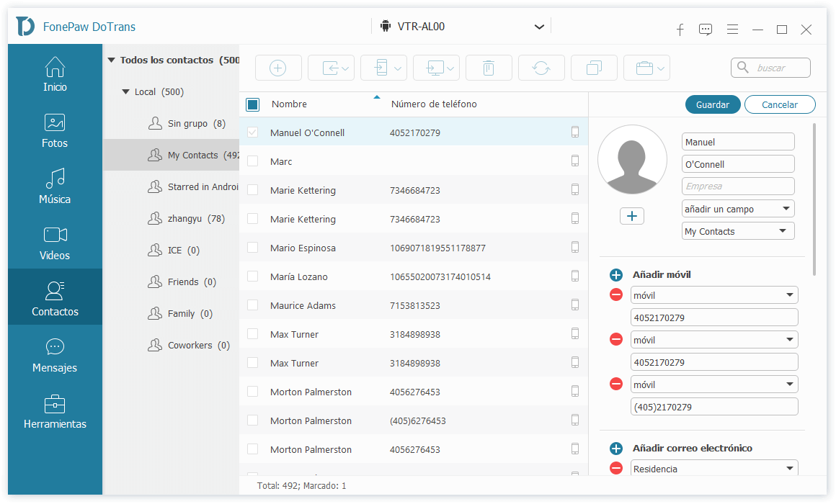The height and width of the screenshot is (504, 836).
Task: Uncheck the Manuel O'Connell checkbox
Action: 252,132
